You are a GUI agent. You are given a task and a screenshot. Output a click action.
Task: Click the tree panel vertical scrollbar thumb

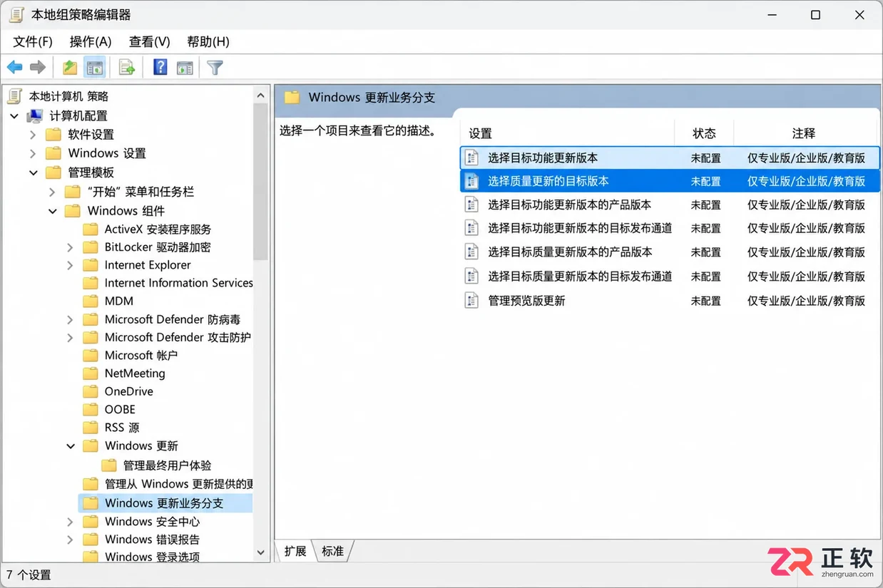coord(261,182)
